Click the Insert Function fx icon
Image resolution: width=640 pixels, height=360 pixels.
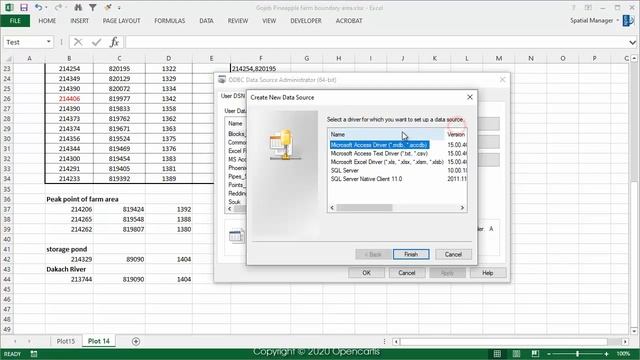click(x=114, y=42)
